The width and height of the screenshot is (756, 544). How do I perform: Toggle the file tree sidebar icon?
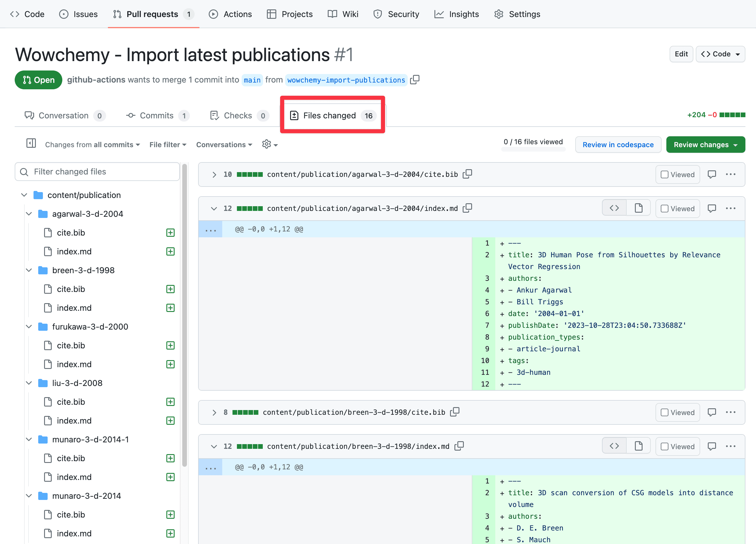pos(31,144)
